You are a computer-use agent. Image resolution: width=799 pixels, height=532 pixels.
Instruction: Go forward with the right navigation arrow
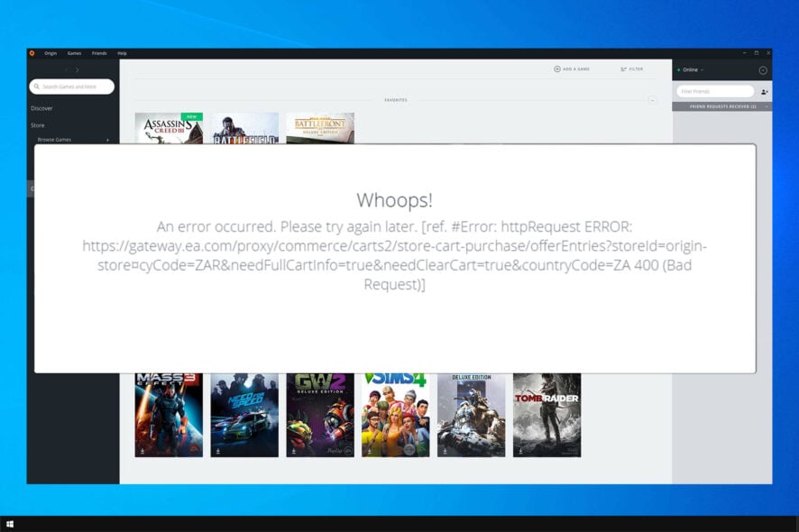pos(78,69)
